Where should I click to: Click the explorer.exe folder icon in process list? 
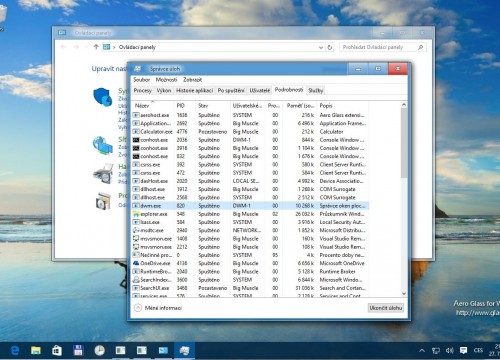[136, 214]
